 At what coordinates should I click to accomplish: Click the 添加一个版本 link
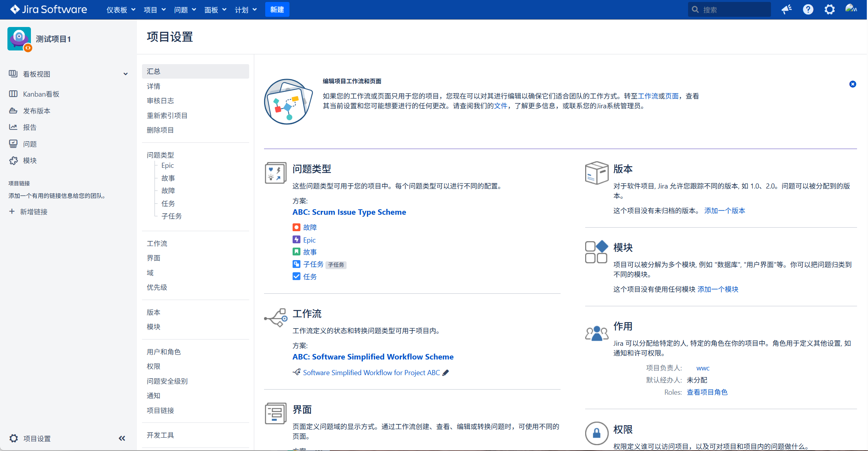coord(724,211)
